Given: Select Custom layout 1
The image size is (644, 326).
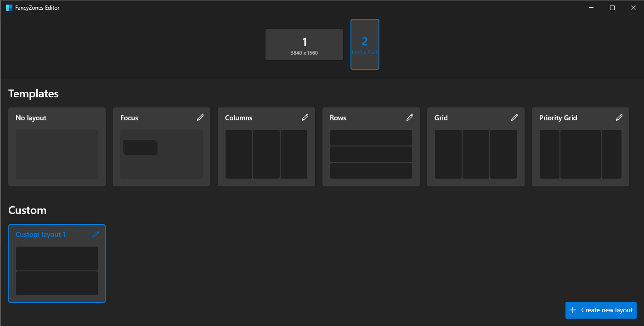Looking at the screenshot, I should coord(56,271).
